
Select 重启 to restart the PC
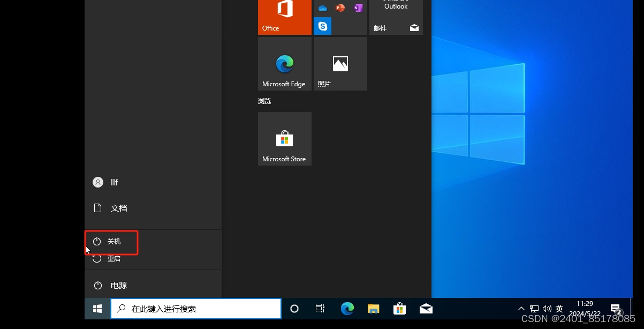click(x=153, y=258)
